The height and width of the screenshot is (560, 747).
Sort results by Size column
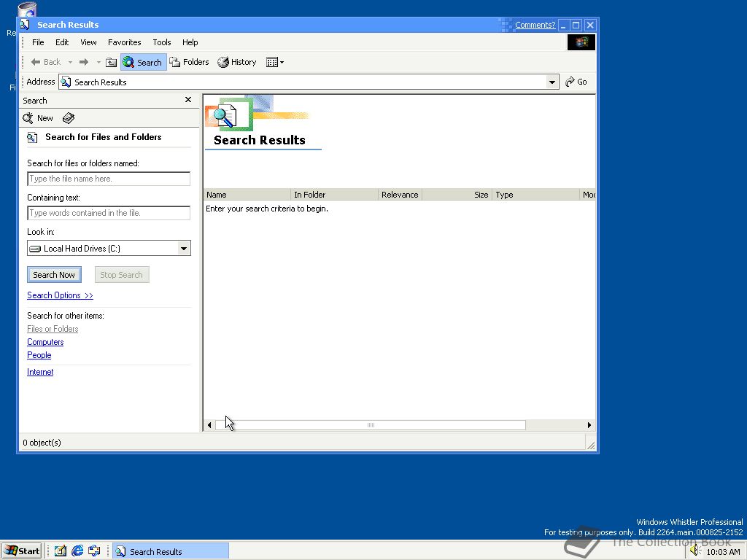(x=457, y=195)
